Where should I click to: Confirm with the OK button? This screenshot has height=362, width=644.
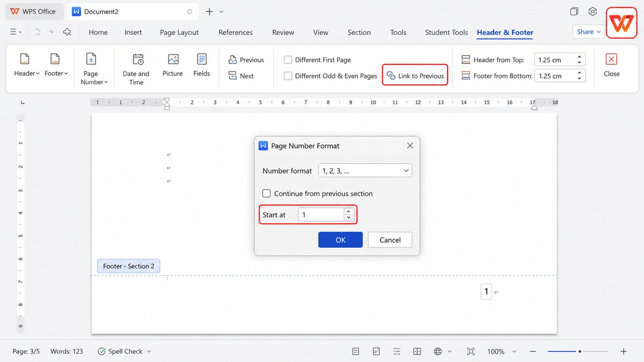coord(340,240)
